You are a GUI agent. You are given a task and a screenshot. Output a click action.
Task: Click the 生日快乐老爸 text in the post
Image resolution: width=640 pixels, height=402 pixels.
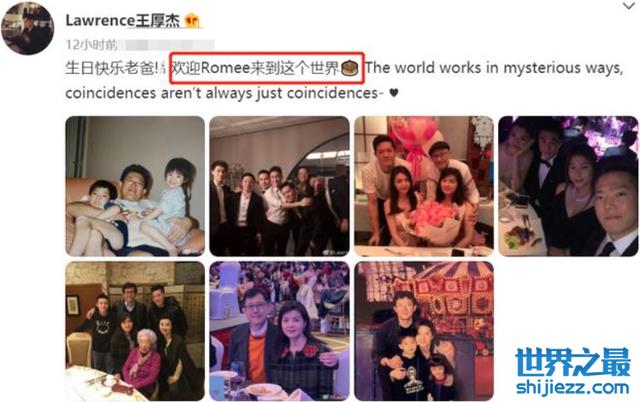point(112,68)
